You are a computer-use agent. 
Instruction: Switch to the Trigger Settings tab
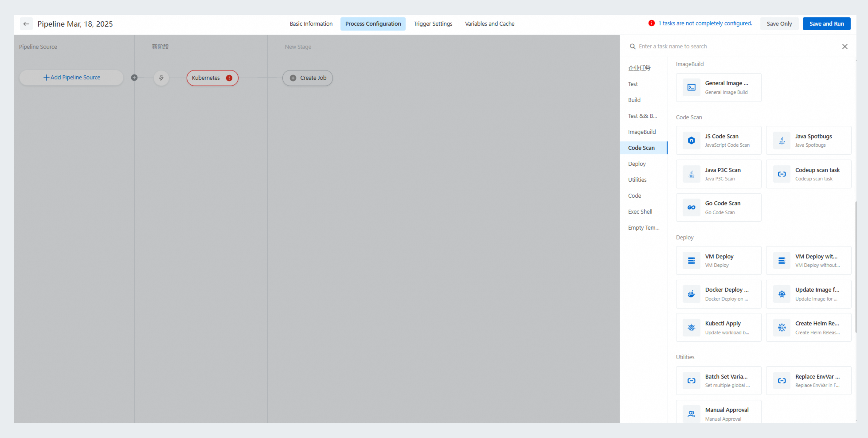(433, 23)
